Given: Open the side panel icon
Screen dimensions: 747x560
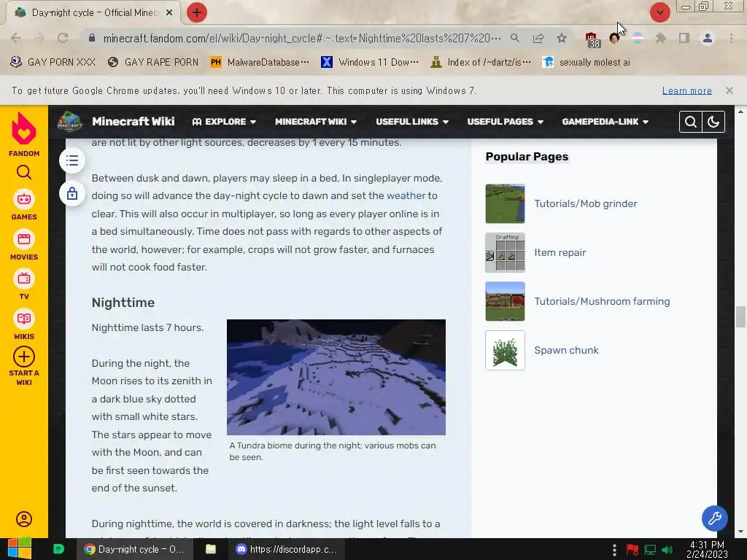Looking at the screenshot, I should 684,38.
